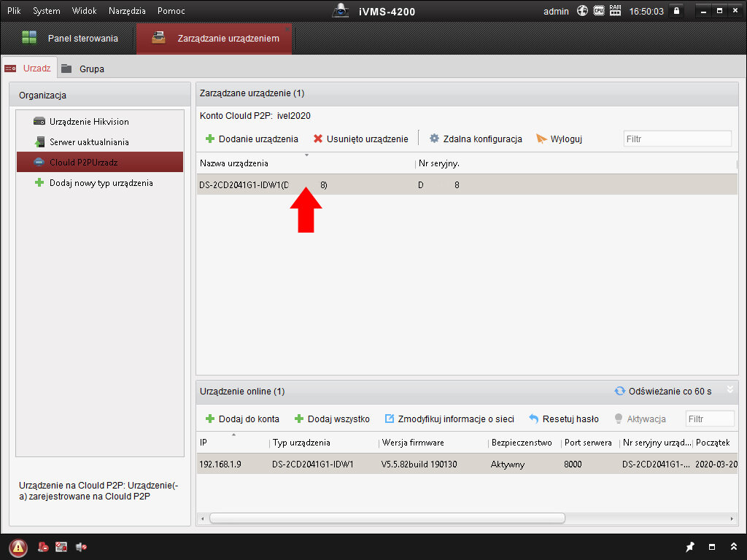
Task: Click the CPU usage icon
Action: click(x=599, y=11)
